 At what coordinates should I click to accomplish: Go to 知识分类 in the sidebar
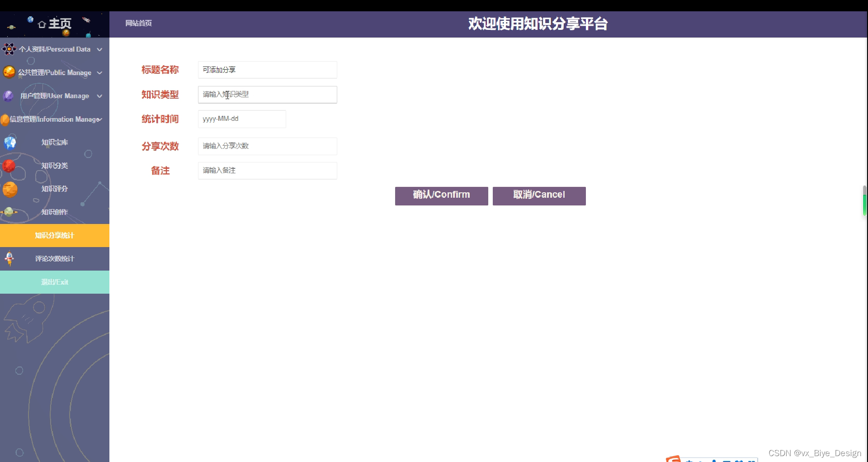coord(55,166)
